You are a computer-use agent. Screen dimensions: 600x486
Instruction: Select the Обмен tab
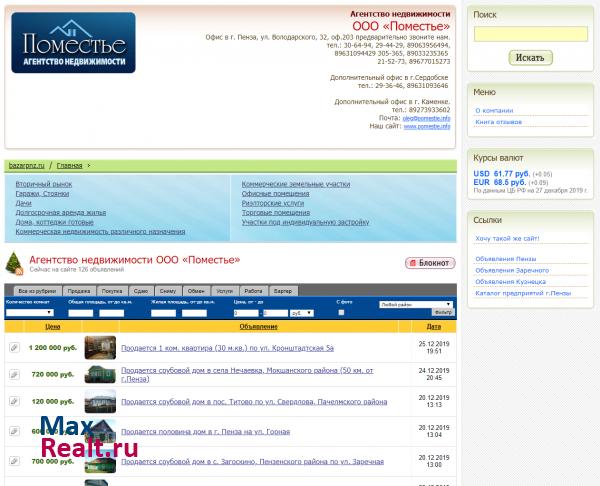pos(196,291)
